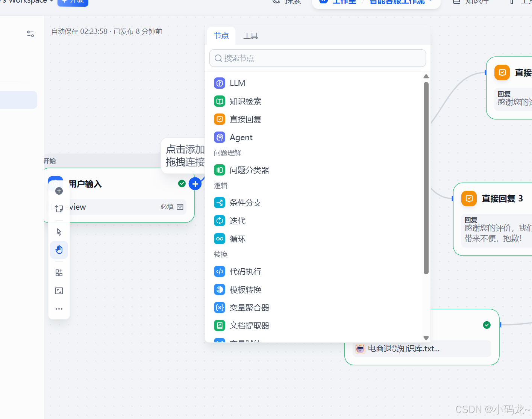Click green check on knowledge retrieval node
The image size is (532, 419).
[x=487, y=325]
